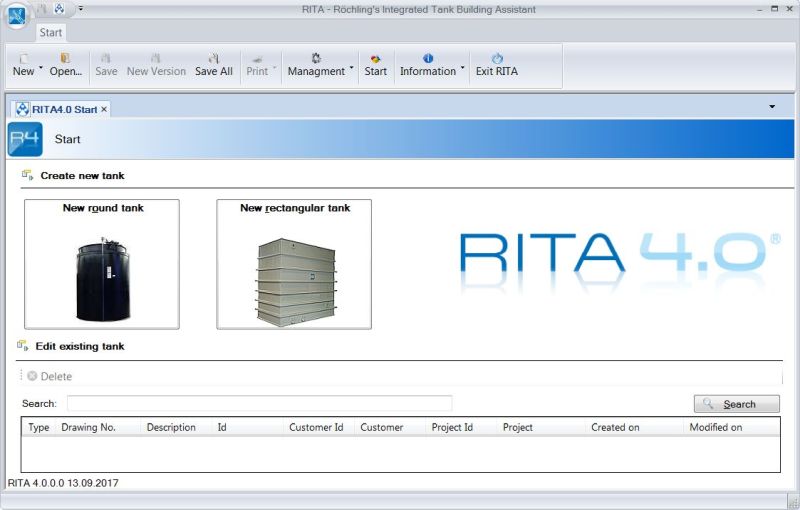Screen dimensions: 800x510
Task: Create a new rectangular tank
Action: coord(294,264)
